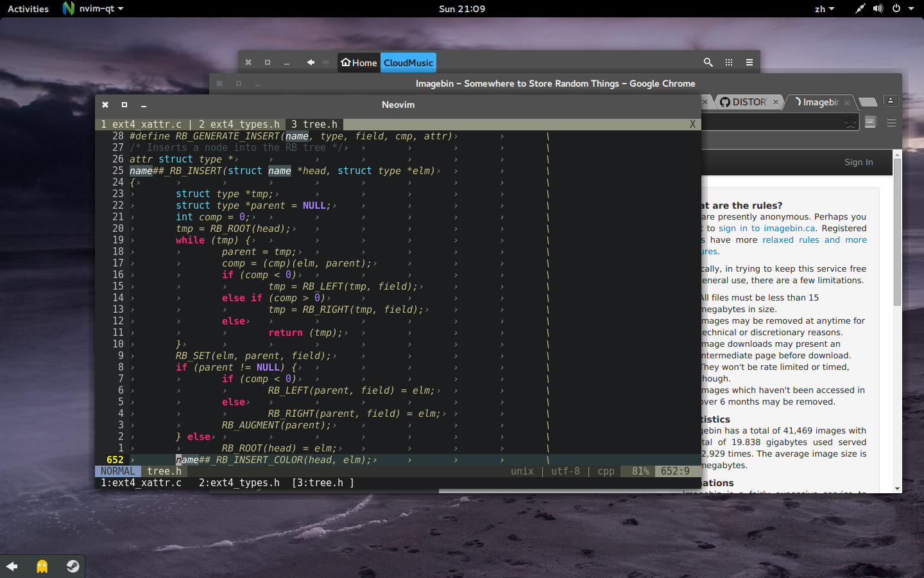The height and width of the screenshot is (578, 924).
Task: Close the Neovim tab with the X
Action: click(692, 125)
